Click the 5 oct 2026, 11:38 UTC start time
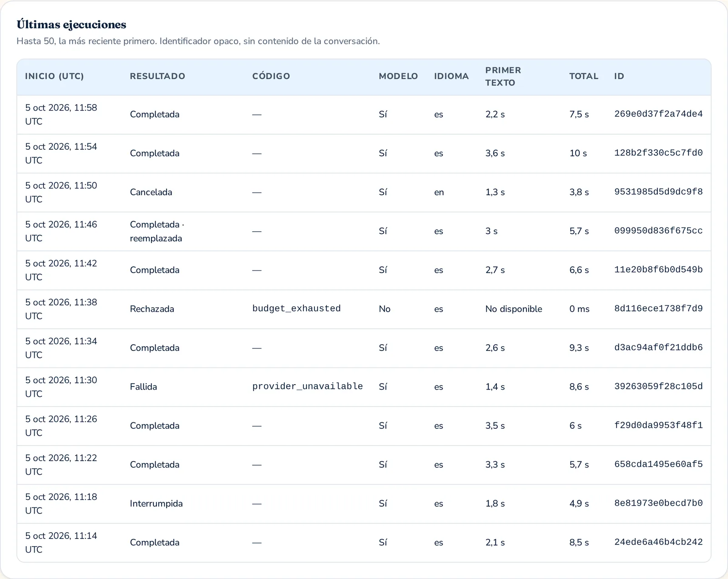This screenshot has height=579, width=728. click(x=61, y=309)
